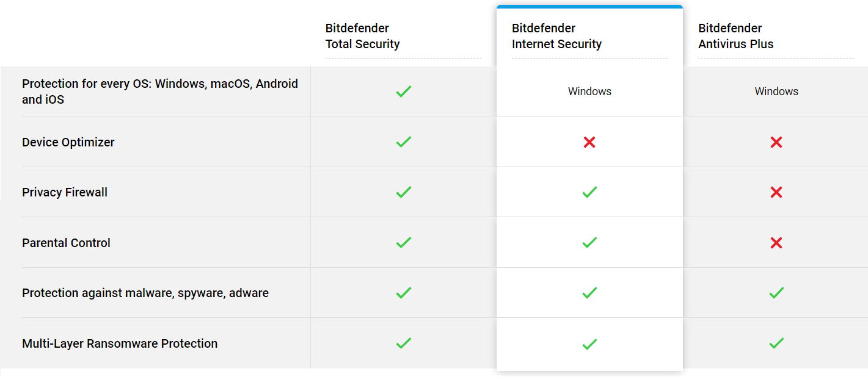Select the Bitdefender Total Security column header
This screenshot has height=377, width=868.
click(x=362, y=36)
